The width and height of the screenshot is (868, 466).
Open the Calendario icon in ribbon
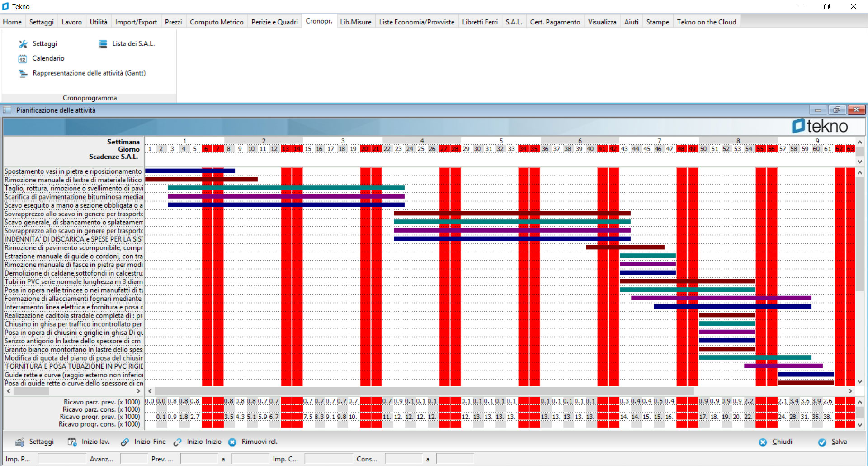pos(23,59)
